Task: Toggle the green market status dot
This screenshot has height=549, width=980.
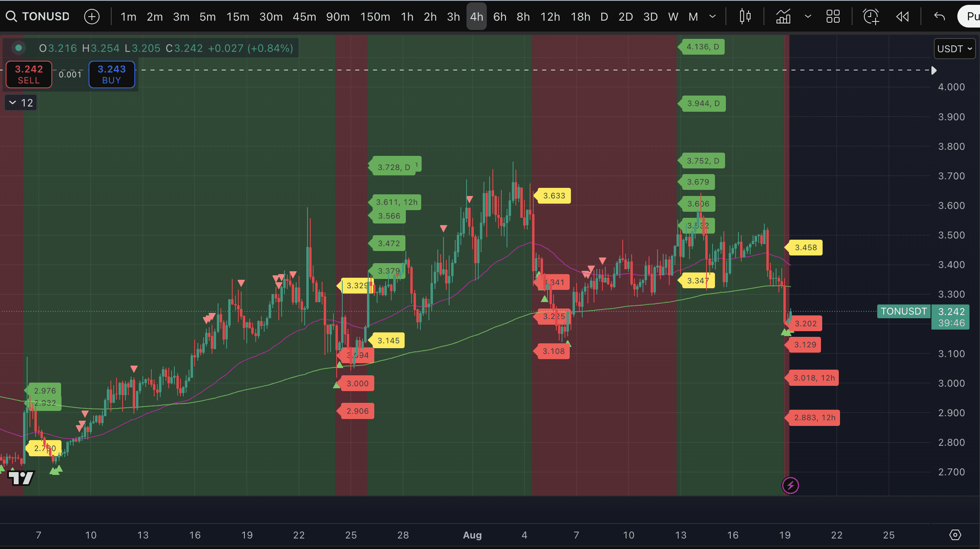Action: pyautogui.click(x=18, y=48)
